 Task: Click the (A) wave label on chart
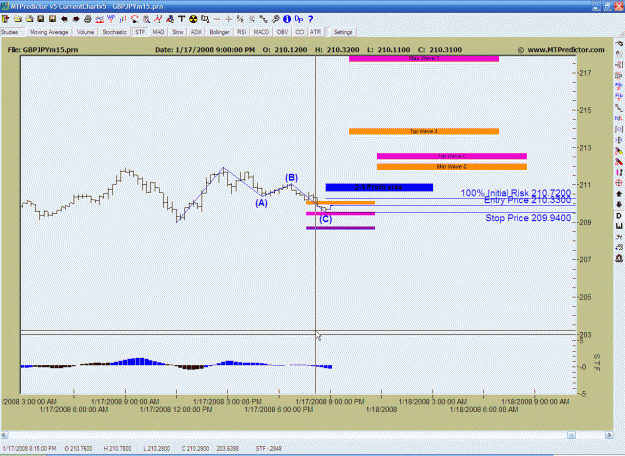click(261, 203)
